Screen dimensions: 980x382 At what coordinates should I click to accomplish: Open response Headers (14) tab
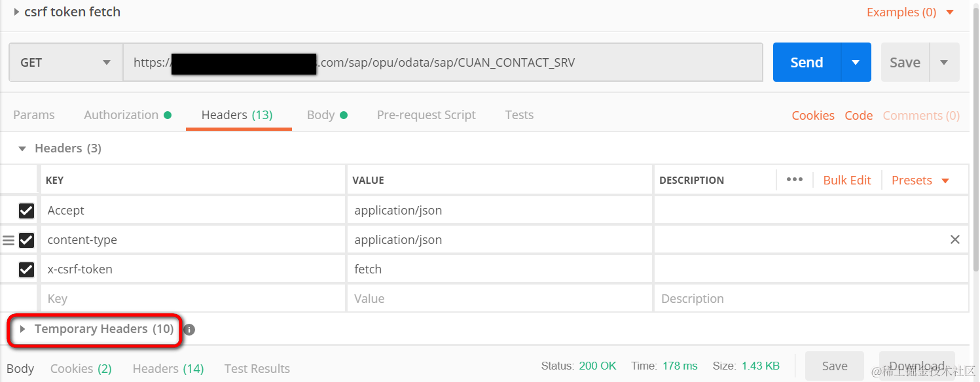click(168, 368)
